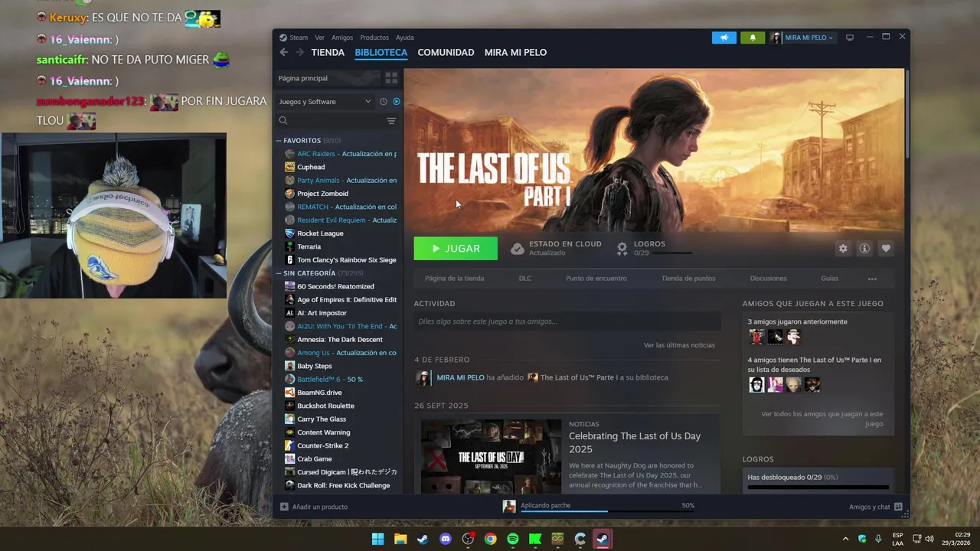This screenshot has height=551, width=980.
Task: Select Buckshot Roulette in the library
Action: [x=325, y=406]
